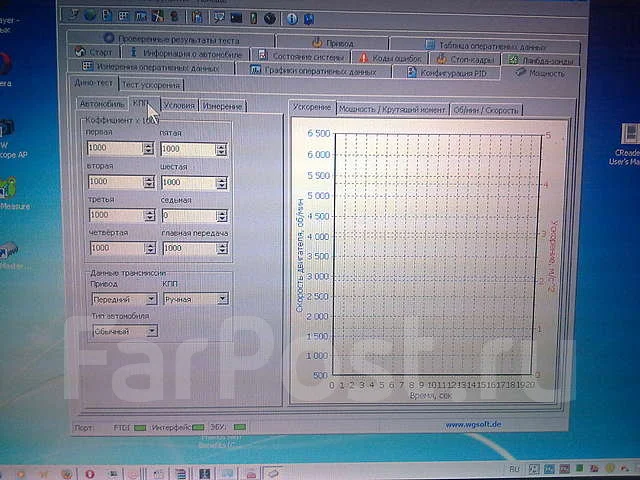Click the RU language indicator in tray

514,469
